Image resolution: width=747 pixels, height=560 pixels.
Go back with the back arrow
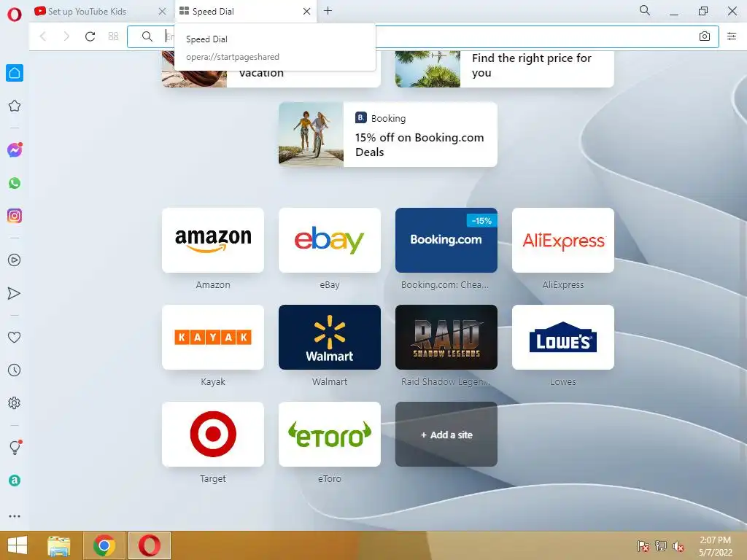click(43, 36)
